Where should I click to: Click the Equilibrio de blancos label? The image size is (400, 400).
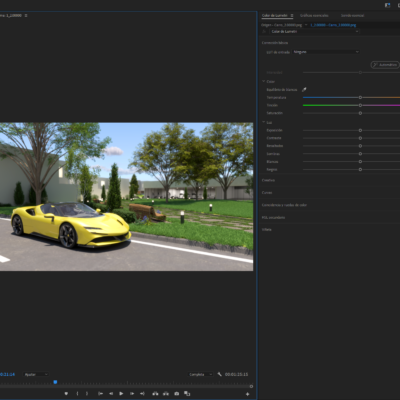(x=282, y=90)
